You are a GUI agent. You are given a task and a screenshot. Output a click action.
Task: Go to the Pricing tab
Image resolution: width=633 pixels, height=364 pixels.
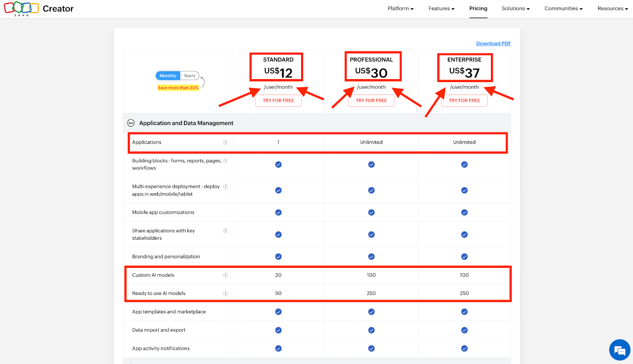click(x=478, y=8)
